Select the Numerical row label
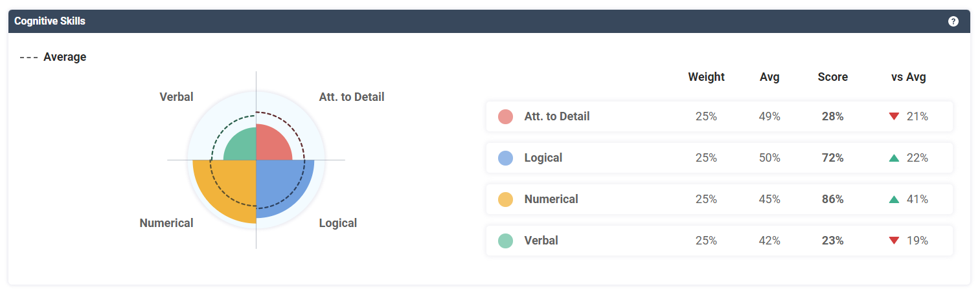 coord(551,199)
